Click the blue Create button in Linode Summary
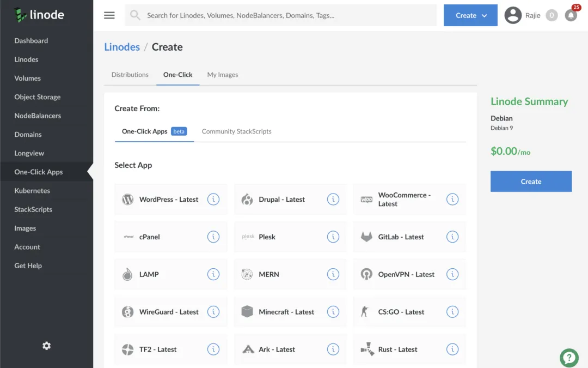Viewport: 588px width, 368px height. pos(531,181)
